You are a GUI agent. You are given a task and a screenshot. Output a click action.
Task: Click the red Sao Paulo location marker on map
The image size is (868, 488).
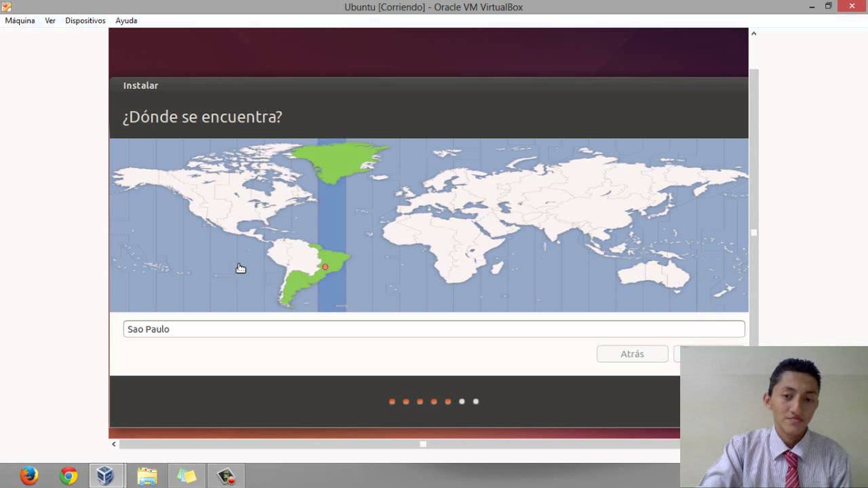[x=325, y=266]
